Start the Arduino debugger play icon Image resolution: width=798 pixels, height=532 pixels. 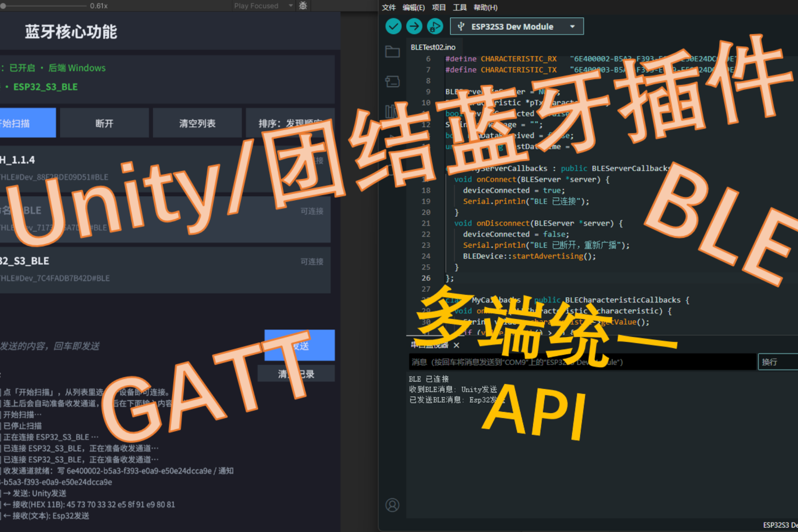click(435, 27)
